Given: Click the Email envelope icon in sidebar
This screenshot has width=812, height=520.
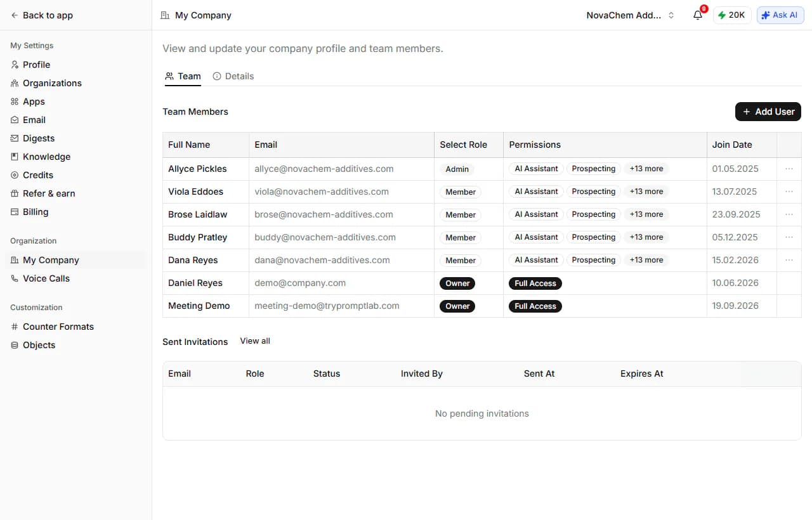Looking at the screenshot, I should click(15, 120).
